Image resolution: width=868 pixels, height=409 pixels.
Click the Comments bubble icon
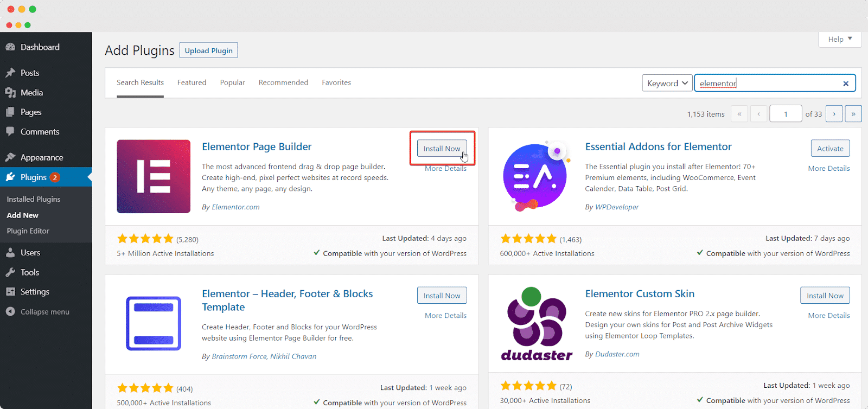pyautogui.click(x=10, y=132)
